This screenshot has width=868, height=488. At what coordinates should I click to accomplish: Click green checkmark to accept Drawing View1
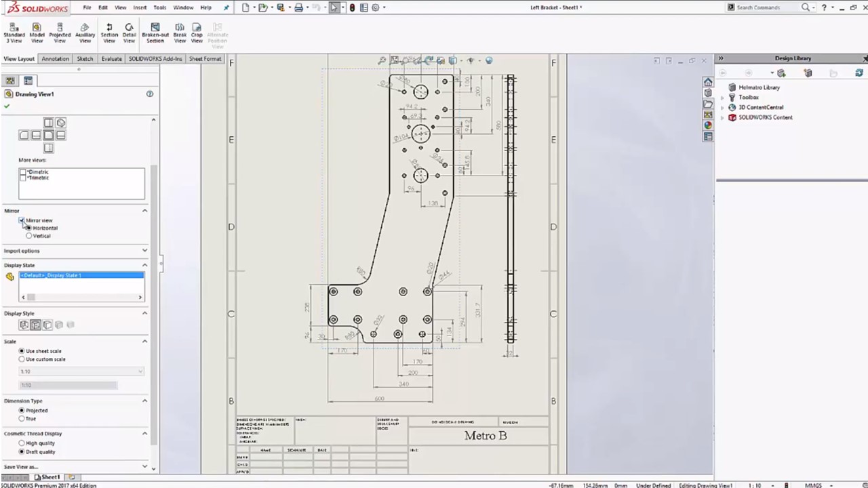[x=7, y=106]
